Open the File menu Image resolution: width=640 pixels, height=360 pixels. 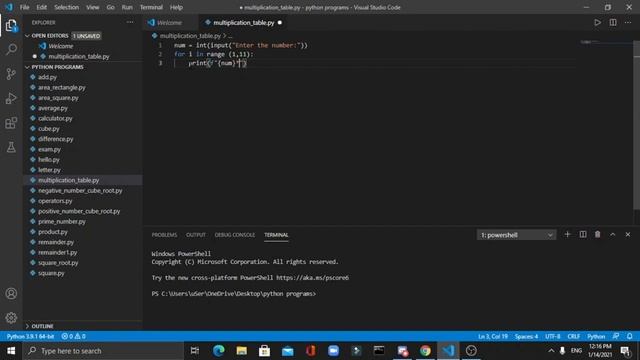tap(24, 7)
